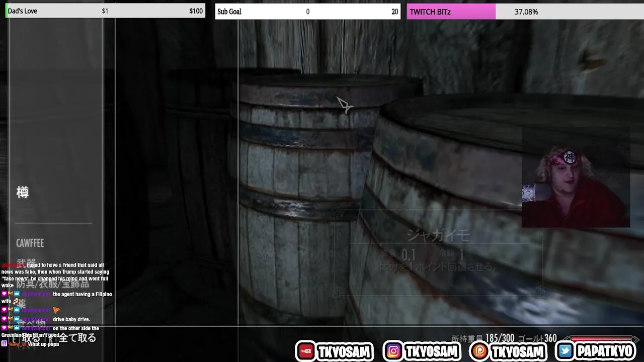Click the 所持重量 185/300 carry weight text

coord(482,339)
